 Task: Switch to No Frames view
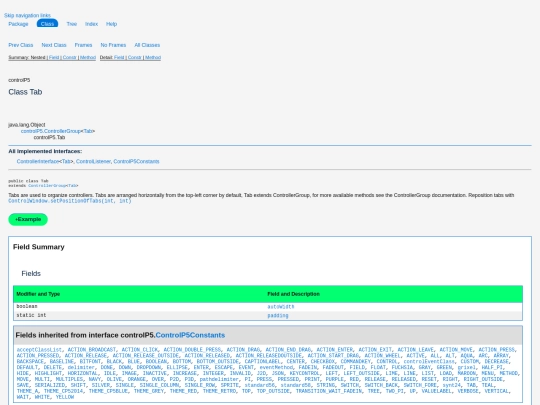[x=113, y=45]
